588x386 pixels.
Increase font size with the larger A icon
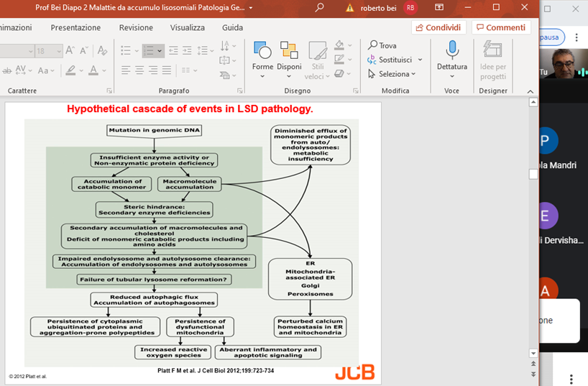click(x=70, y=50)
